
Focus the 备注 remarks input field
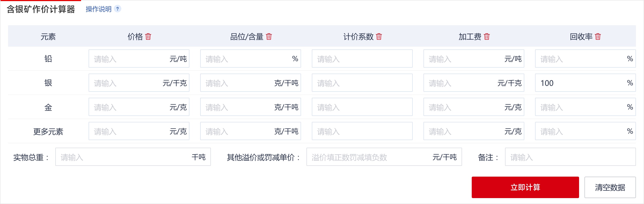[x=570, y=157]
